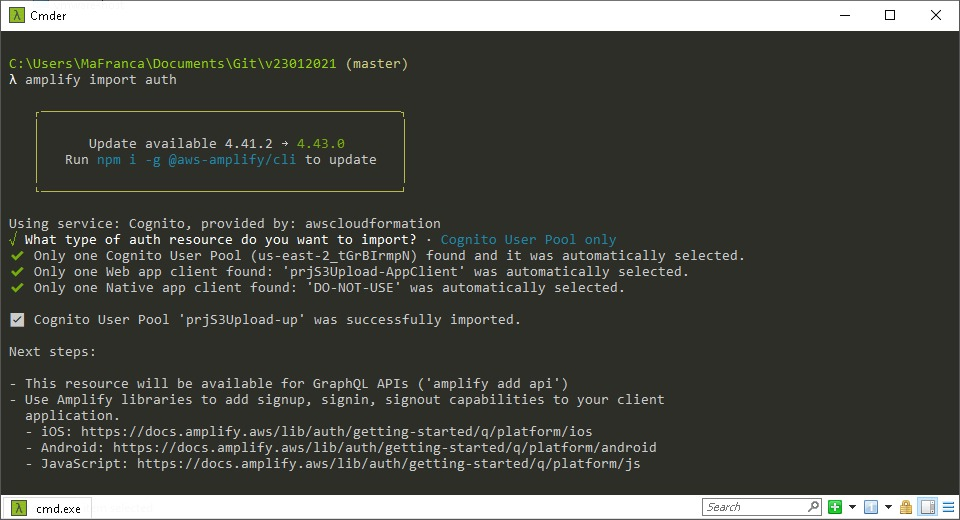Click the magnifier icon in search box
960x520 pixels.
click(814, 507)
